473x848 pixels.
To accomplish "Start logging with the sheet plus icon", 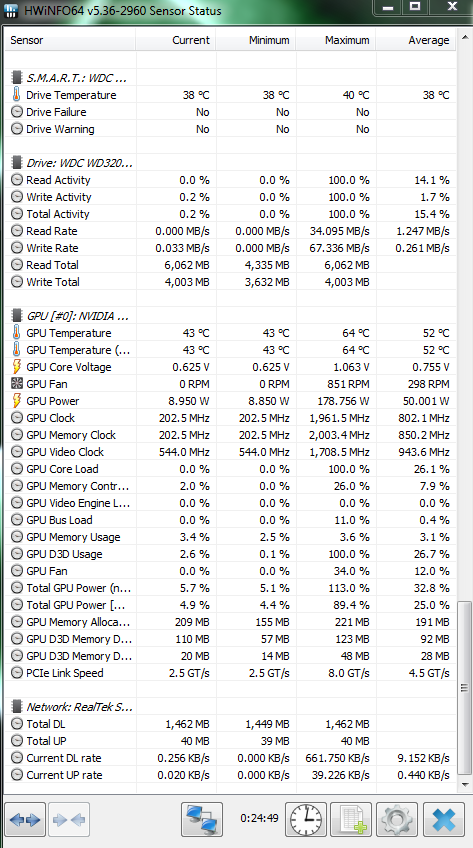I will [x=351, y=820].
